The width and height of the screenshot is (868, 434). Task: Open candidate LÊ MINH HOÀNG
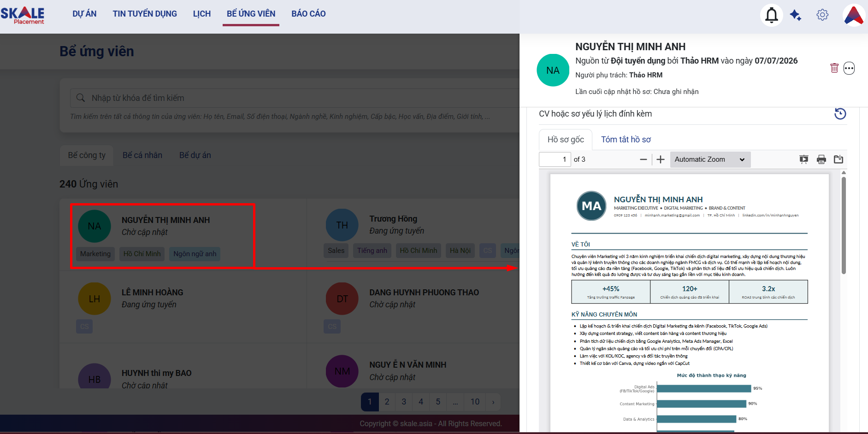pyautogui.click(x=152, y=293)
